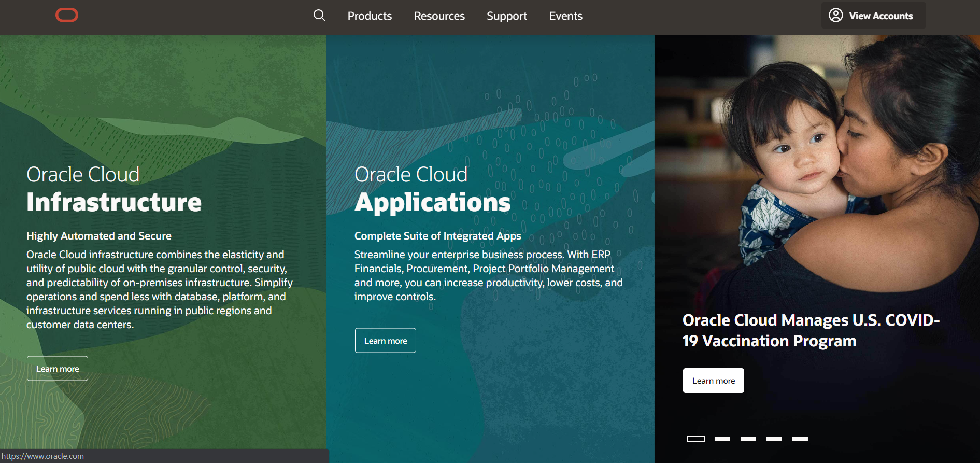Screen dimensions: 980x463
Task: Click Learn more for COVID-19 Vaccination story
Action: point(713,381)
